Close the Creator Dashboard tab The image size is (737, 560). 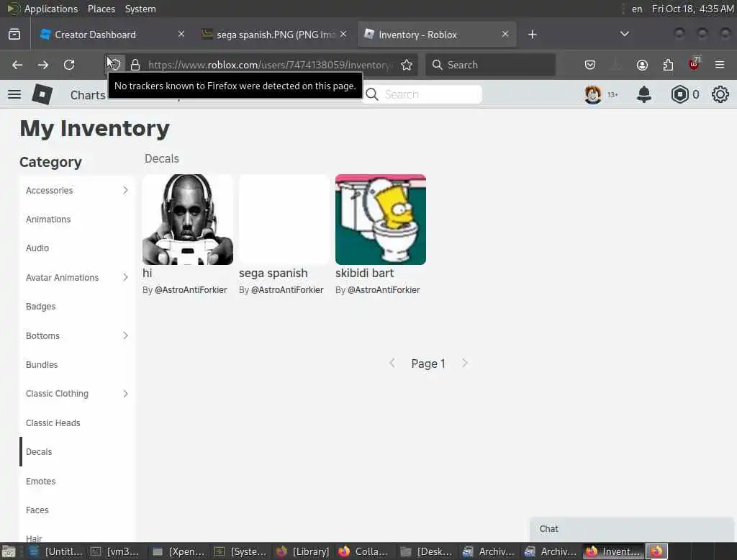click(x=181, y=35)
